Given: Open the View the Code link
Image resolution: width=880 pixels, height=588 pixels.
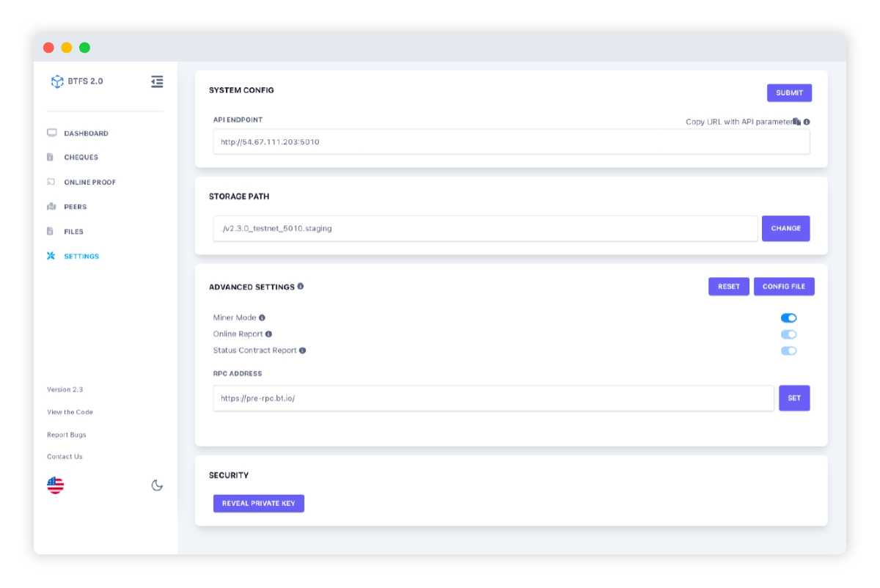Looking at the screenshot, I should (x=70, y=412).
